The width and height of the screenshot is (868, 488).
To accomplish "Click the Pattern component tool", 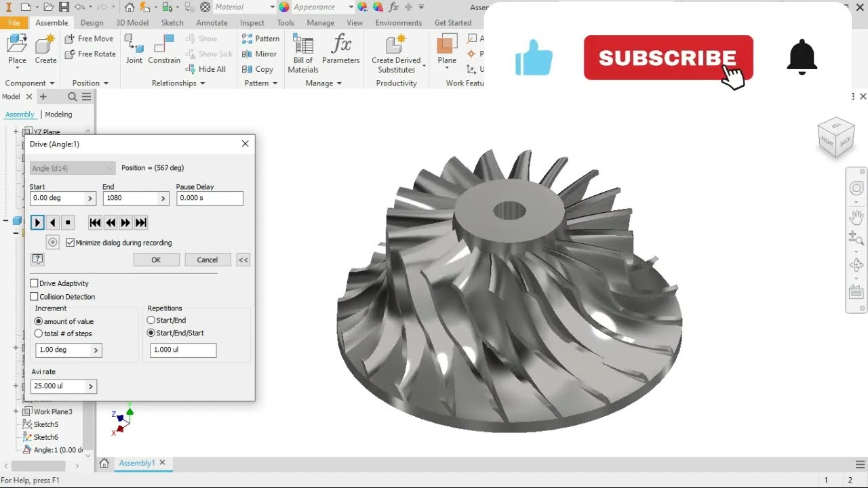I will [261, 39].
